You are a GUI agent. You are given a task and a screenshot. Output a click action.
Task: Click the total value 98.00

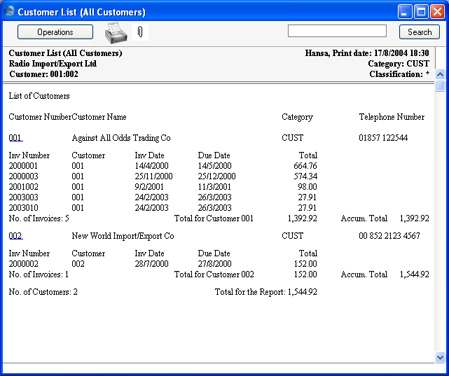[x=307, y=187]
